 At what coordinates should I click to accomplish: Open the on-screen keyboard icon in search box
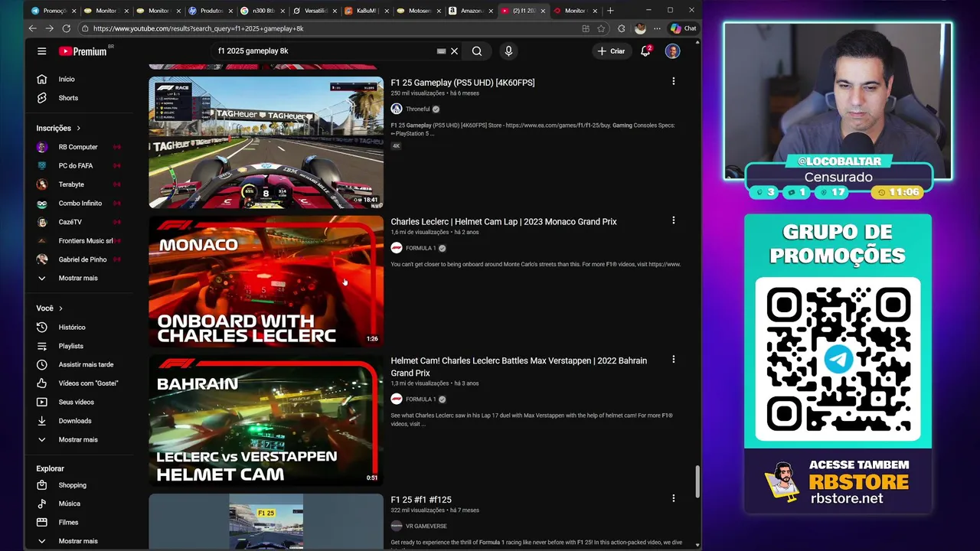coord(441,51)
